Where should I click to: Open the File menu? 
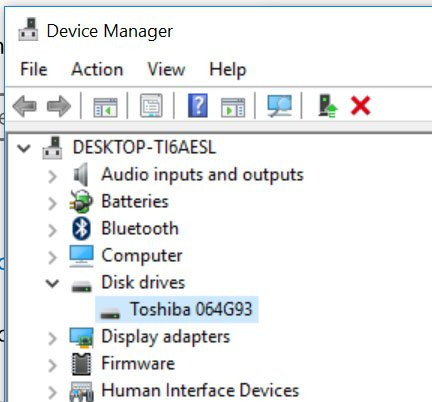pos(34,70)
